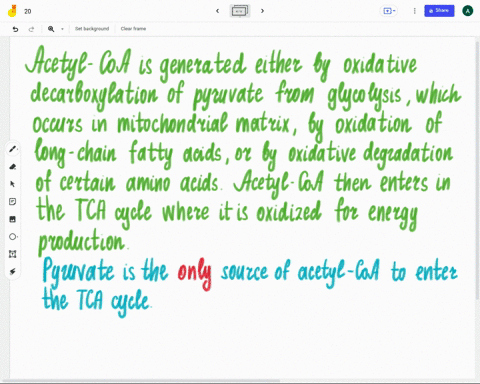Screen dimensions: 480x384
Task: Click the zoom magnifier icon
Action: (x=51, y=29)
